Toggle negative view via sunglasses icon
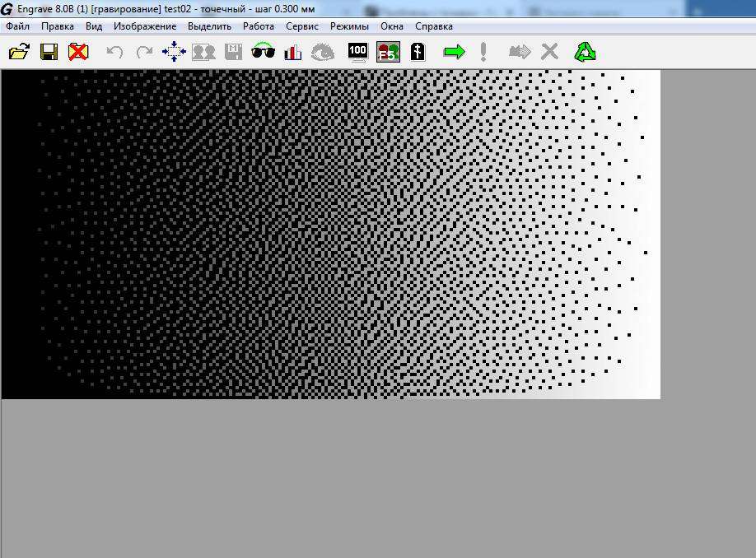756x558 pixels. (264, 51)
